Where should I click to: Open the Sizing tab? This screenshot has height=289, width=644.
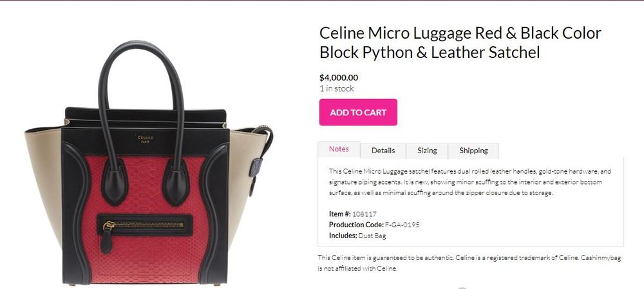pos(427,151)
